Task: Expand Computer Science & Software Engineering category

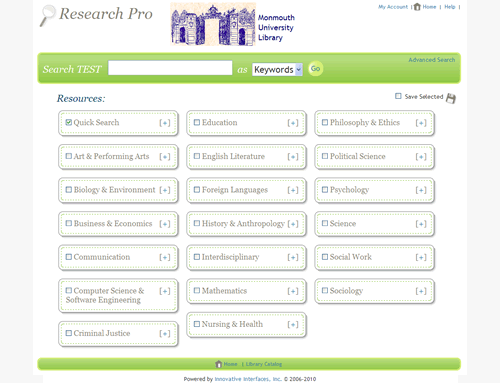Action: point(165,291)
